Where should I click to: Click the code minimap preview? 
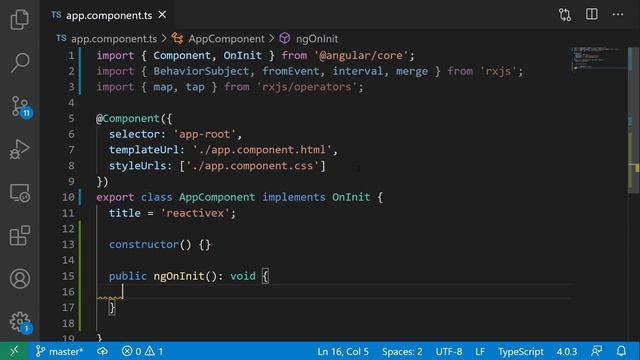tap(598, 58)
